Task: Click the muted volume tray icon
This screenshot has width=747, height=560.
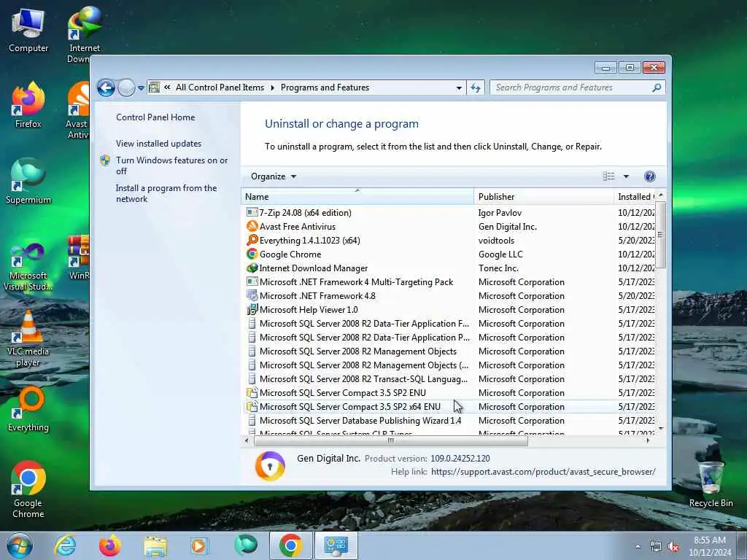Action: click(673, 547)
